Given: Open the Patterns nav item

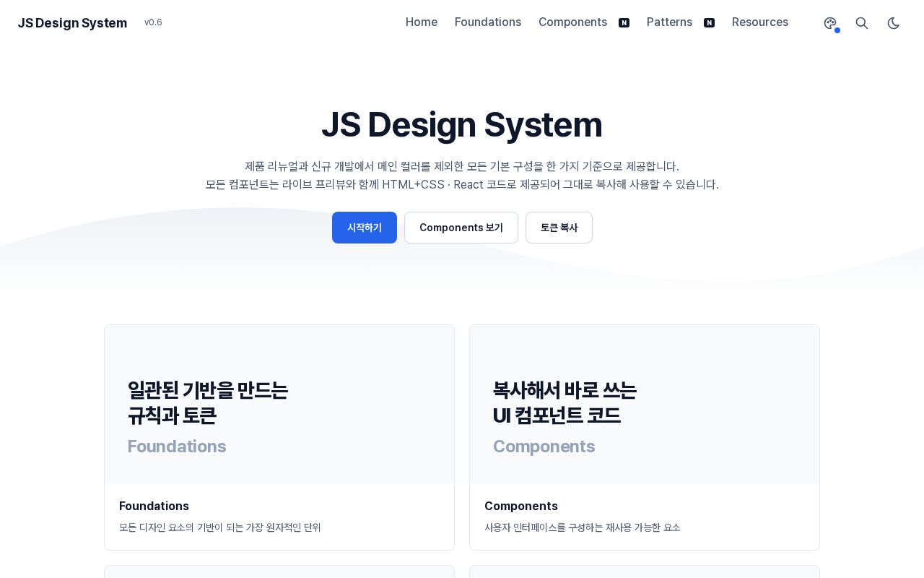Looking at the screenshot, I should (669, 22).
